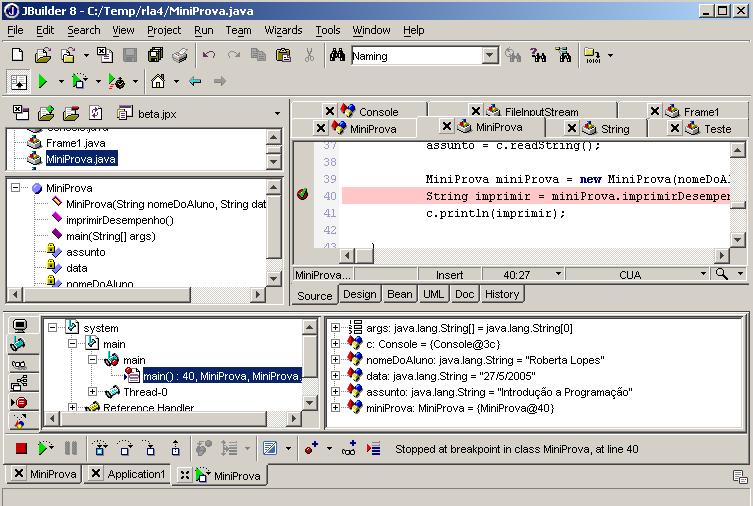This screenshot has height=506, width=753.
Task: Switch to the Design view tab
Action: pos(360,294)
